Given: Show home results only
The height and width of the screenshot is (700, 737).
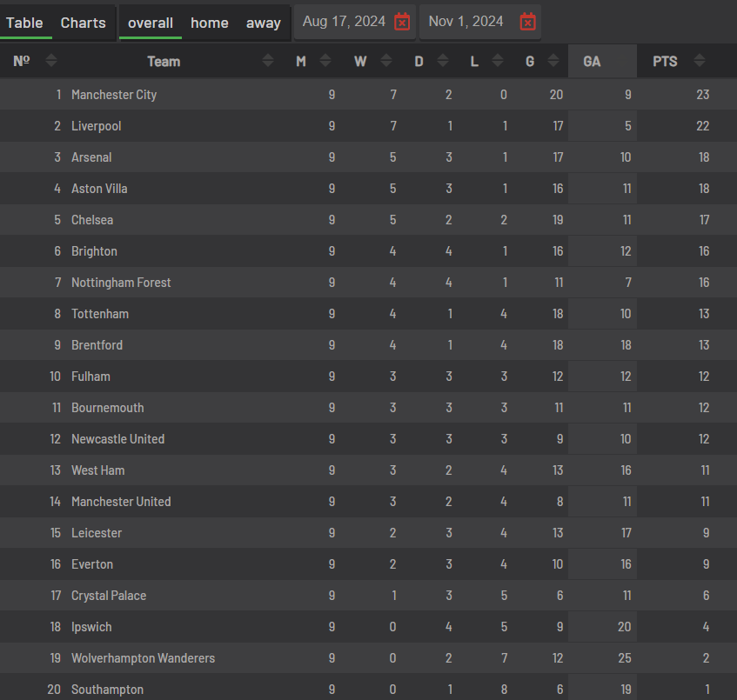Looking at the screenshot, I should click(210, 23).
